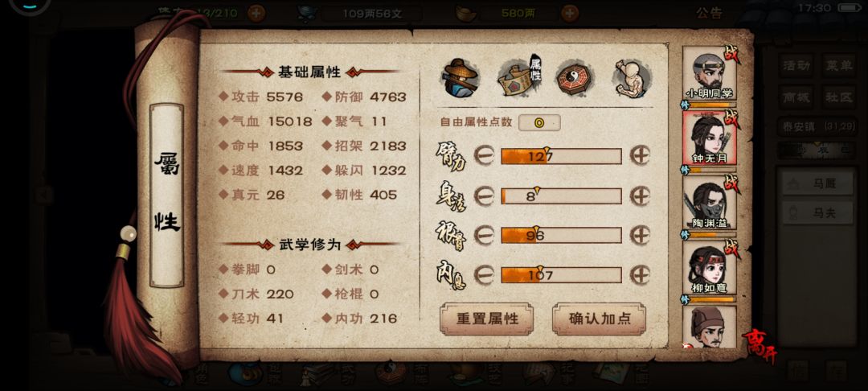Add silver with plus beside 580两
The image size is (868, 391).
tap(570, 14)
